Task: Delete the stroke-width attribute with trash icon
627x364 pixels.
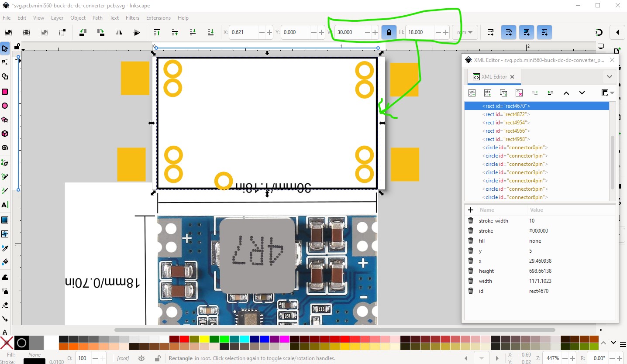Action: point(471,221)
